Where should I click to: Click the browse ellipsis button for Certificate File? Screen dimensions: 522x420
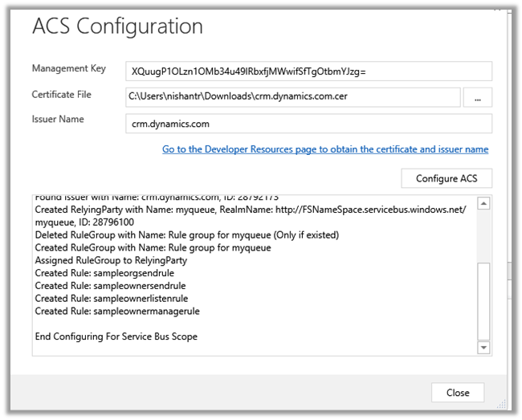click(478, 98)
